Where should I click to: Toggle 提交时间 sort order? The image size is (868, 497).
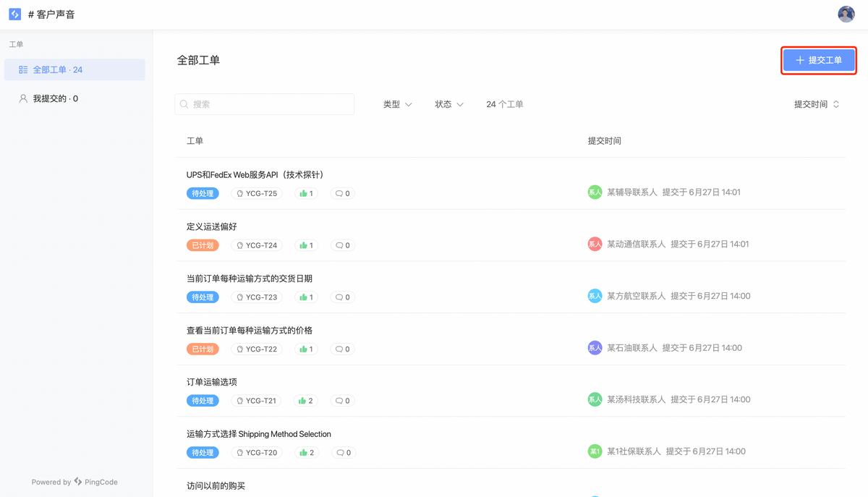pyautogui.click(x=817, y=104)
